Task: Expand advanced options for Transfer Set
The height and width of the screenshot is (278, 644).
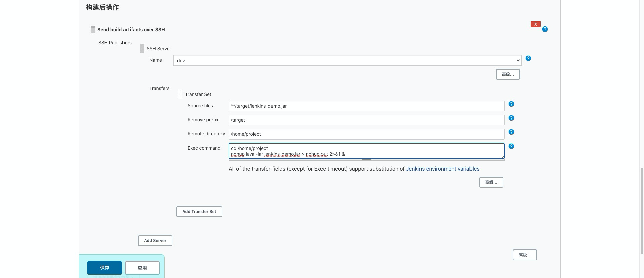Action: 491,182
